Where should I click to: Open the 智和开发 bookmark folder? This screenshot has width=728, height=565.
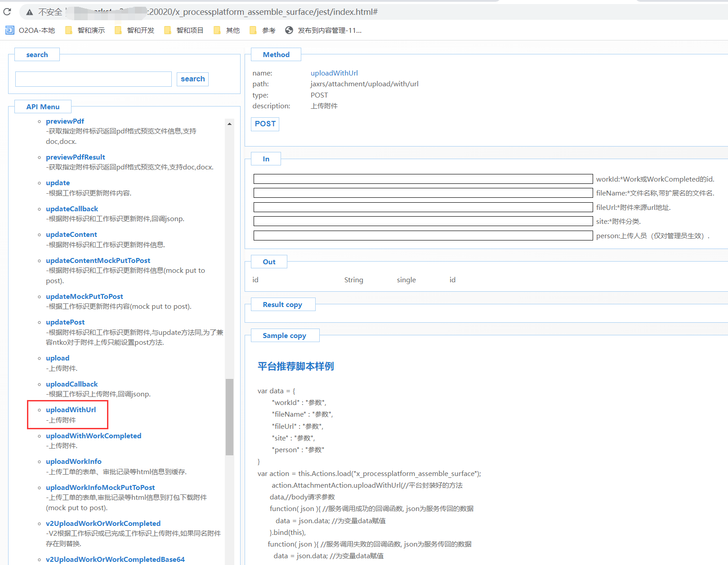point(135,30)
